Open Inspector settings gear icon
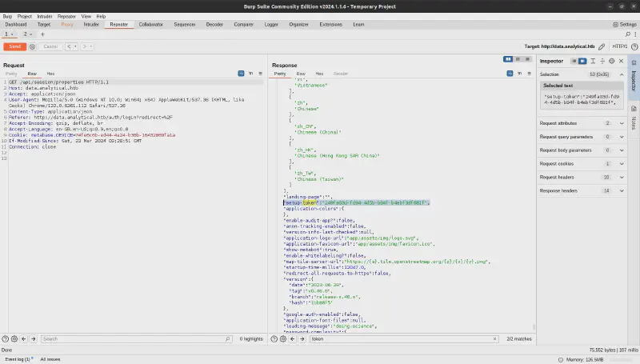Viewport: 640px width, 364px height. (x=611, y=61)
